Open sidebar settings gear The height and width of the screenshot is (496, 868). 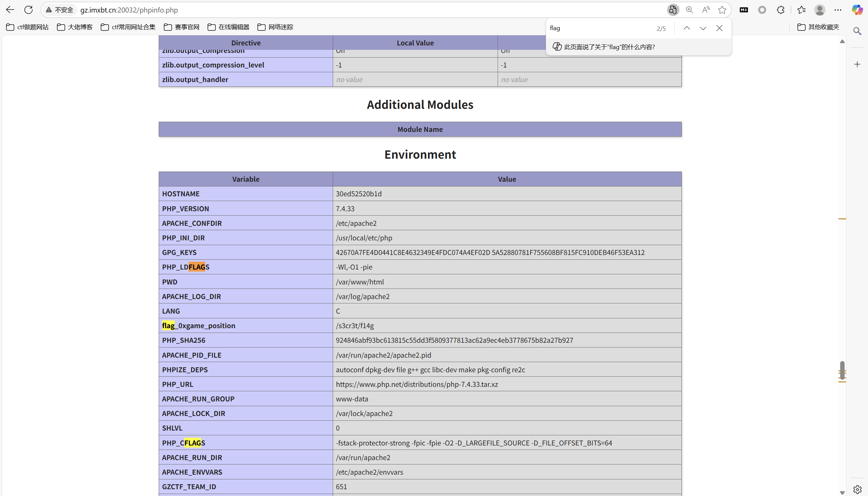tap(857, 489)
